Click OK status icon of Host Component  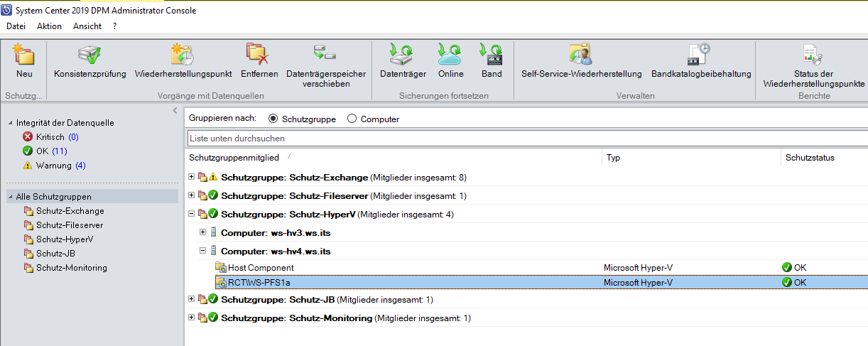click(786, 268)
